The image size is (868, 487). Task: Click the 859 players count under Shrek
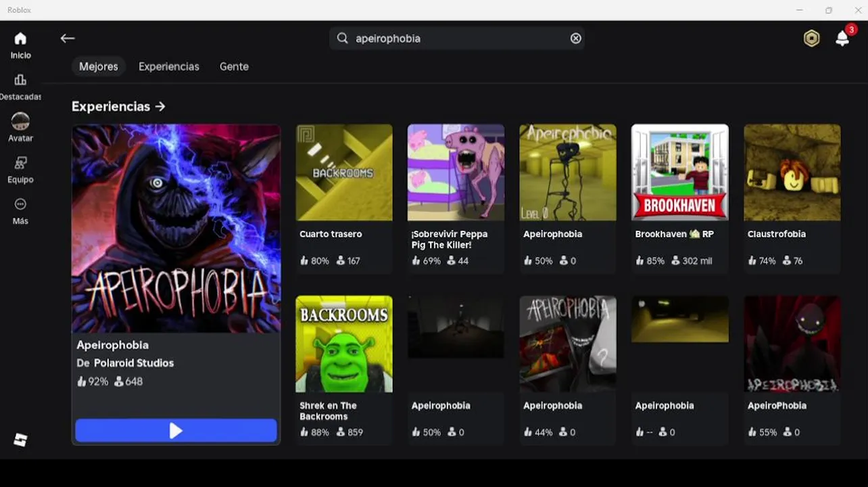coord(349,432)
